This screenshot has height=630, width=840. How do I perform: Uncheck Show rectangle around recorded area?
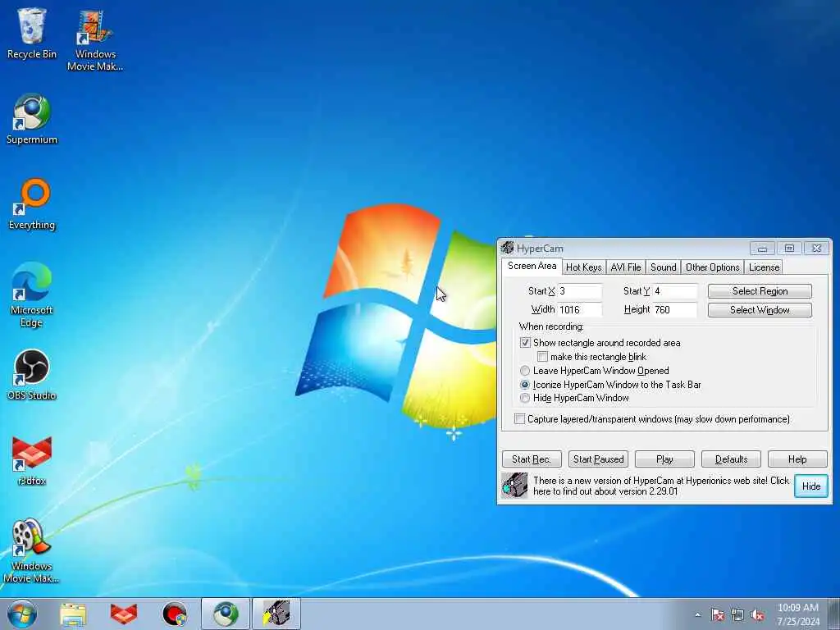tap(525, 342)
